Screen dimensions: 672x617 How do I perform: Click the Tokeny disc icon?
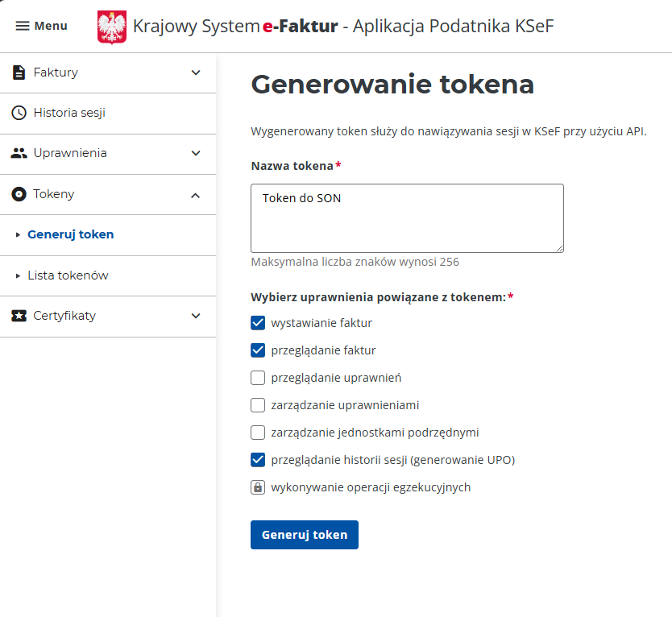[x=19, y=194]
